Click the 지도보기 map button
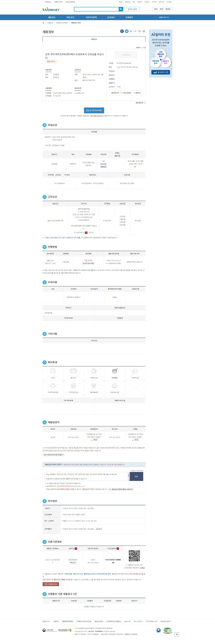Viewport: 215px width, 644px height. pos(99,529)
